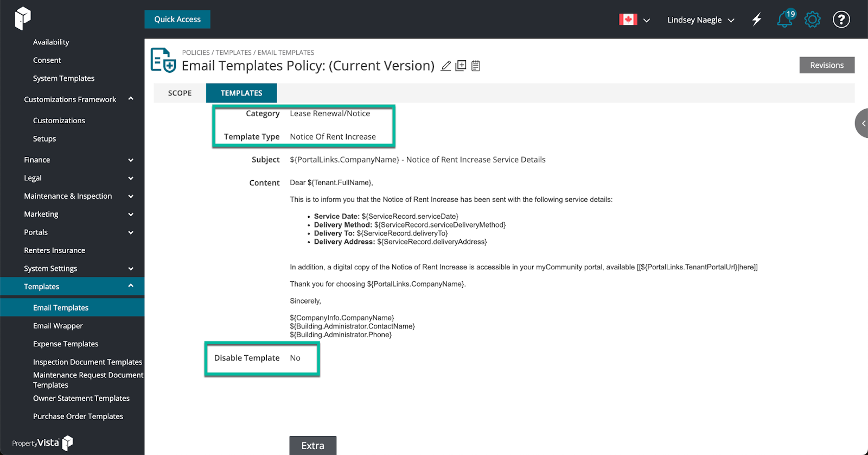Click the Email Templates Policy document shield icon
868x455 pixels.
[x=163, y=60]
